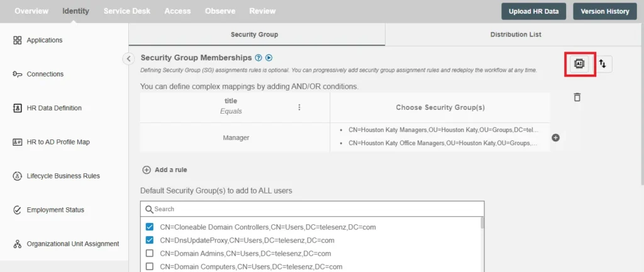Image resolution: width=644 pixels, height=272 pixels.
Task: Click the sort up-down arrows icon
Action: (x=602, y=64)
